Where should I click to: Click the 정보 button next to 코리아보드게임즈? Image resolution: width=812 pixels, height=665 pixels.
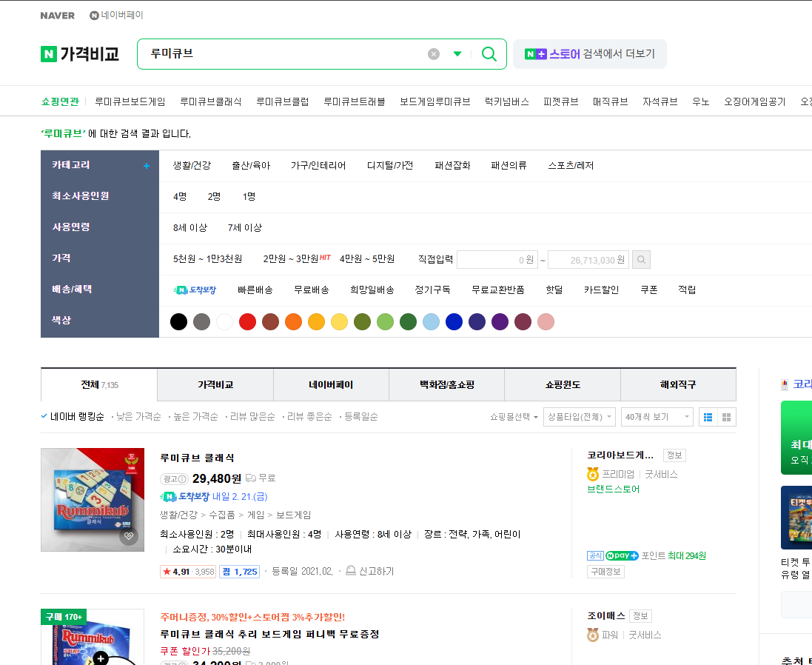click(674, 455)
